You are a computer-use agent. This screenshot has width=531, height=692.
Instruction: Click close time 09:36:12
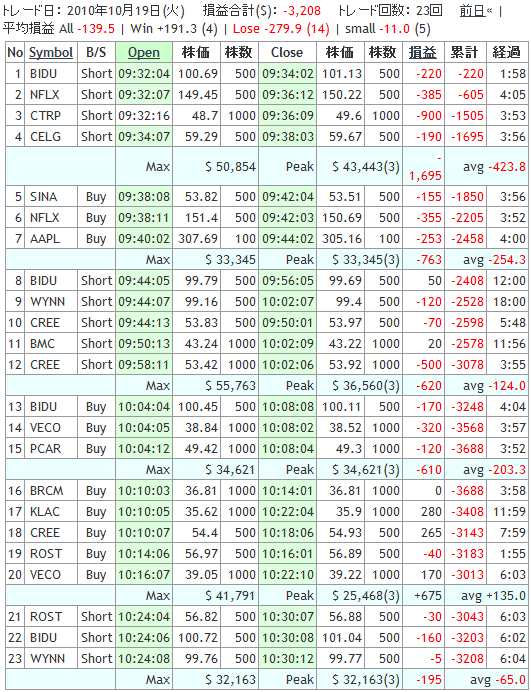tap(288, 95)
